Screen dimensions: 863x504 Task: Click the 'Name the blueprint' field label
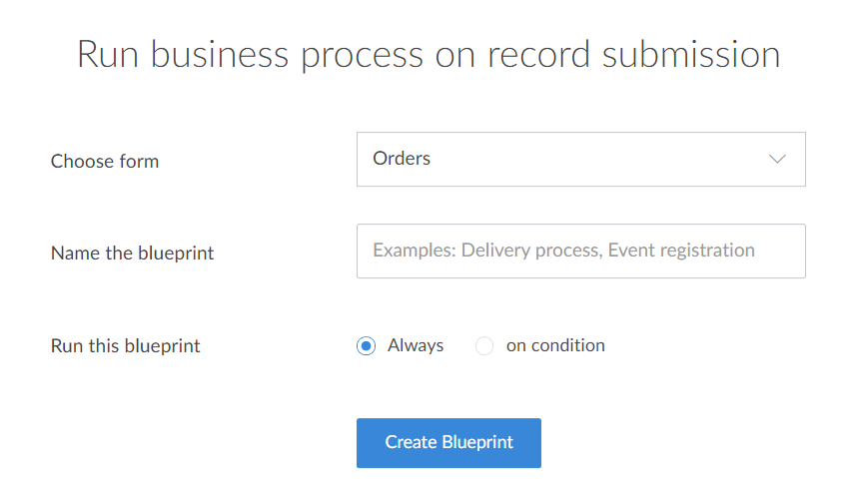tap(133, 253)
